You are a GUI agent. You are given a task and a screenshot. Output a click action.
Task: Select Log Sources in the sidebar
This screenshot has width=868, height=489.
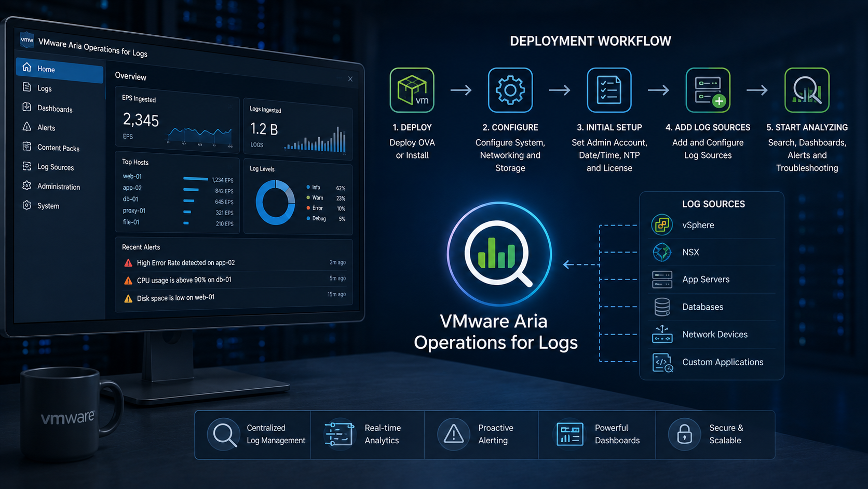(60, 167)
